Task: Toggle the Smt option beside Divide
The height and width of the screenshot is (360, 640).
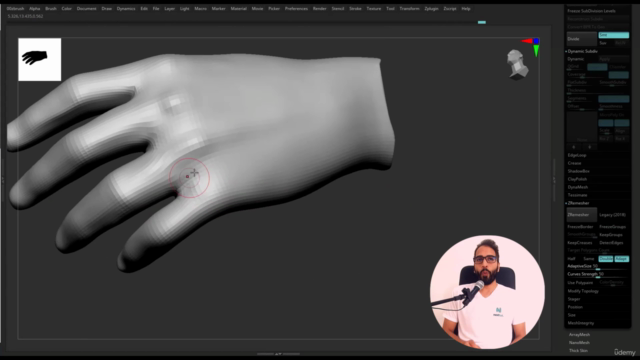Action: [x=613, y=35]
